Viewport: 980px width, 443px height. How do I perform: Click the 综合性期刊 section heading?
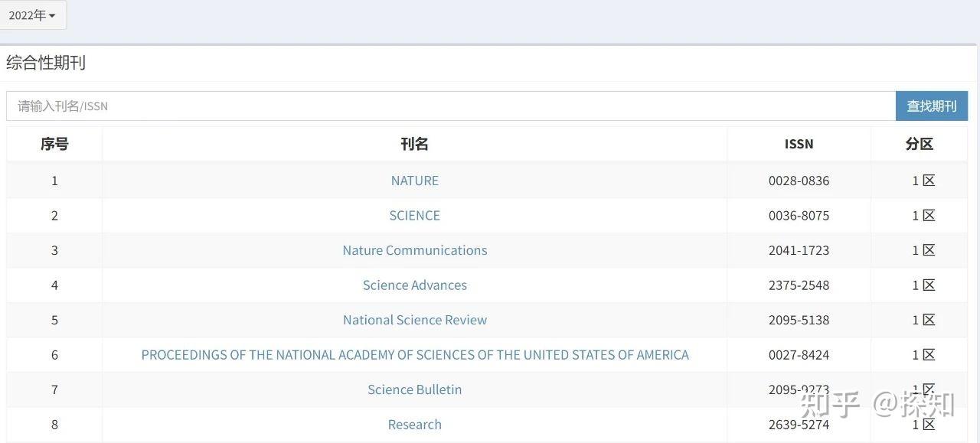[x=46, y=63]
